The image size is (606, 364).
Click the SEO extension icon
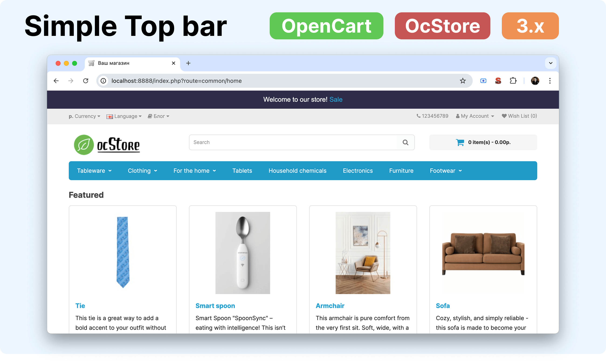click(498, 81)
